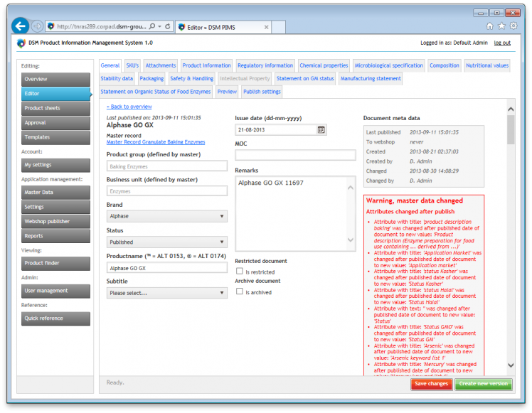This screenshot has width=532, height=413.
Task: Open the Publish settings tab
Action: click(x=262, y=92)
